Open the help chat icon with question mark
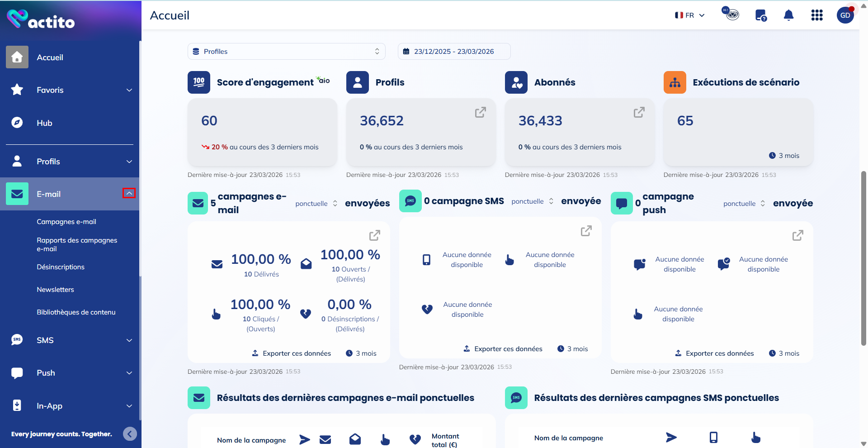This screenshot has width=868, height=448. pyautogui.click(x=761, y=15)
